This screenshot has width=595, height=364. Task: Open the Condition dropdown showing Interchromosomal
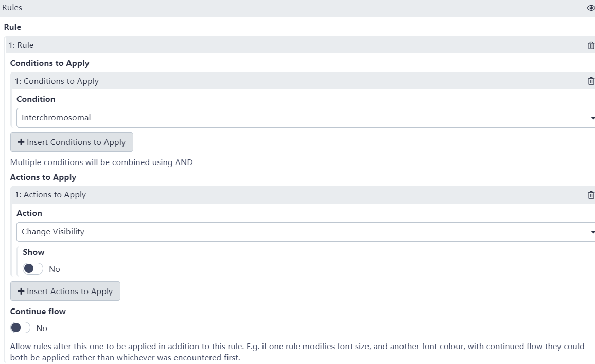pyautogui.click(x=304, y=118)
